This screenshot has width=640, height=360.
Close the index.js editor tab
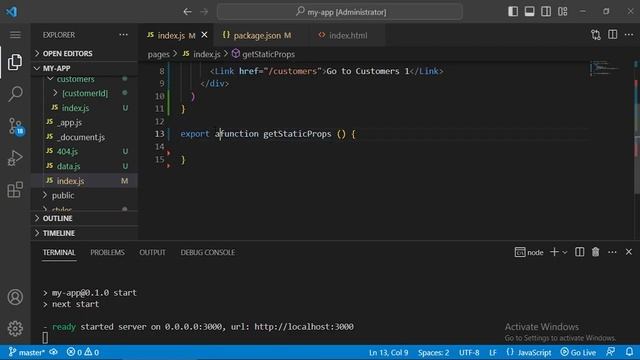(x=204, y=35)
